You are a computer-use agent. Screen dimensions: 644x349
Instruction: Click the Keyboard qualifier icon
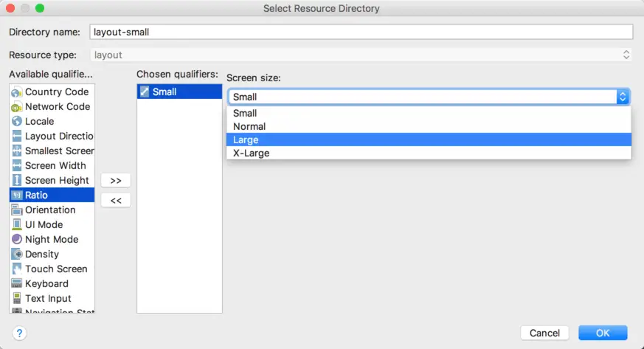pos(17,284)
